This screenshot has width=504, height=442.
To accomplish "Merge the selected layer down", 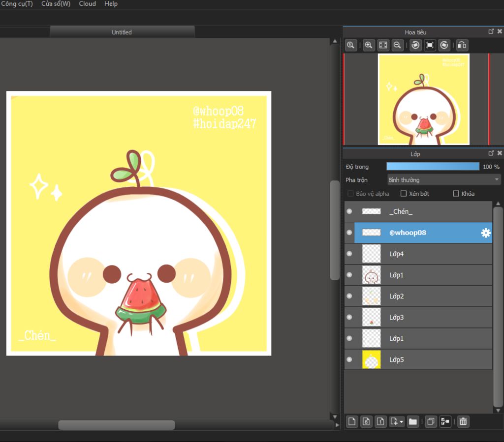I will (445, 421).
